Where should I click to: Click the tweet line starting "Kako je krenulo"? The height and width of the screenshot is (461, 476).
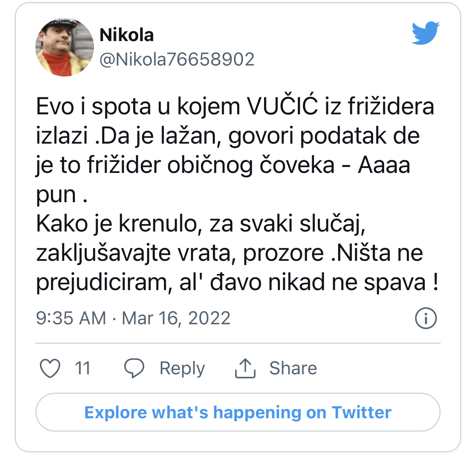click(x=201, y=224)
